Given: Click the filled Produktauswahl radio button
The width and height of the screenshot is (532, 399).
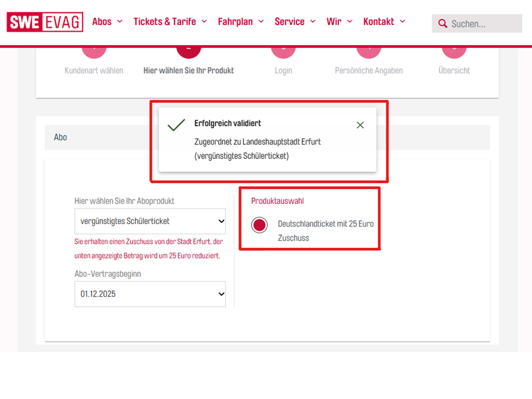Looking at the screenshot, I should (259, 225).
